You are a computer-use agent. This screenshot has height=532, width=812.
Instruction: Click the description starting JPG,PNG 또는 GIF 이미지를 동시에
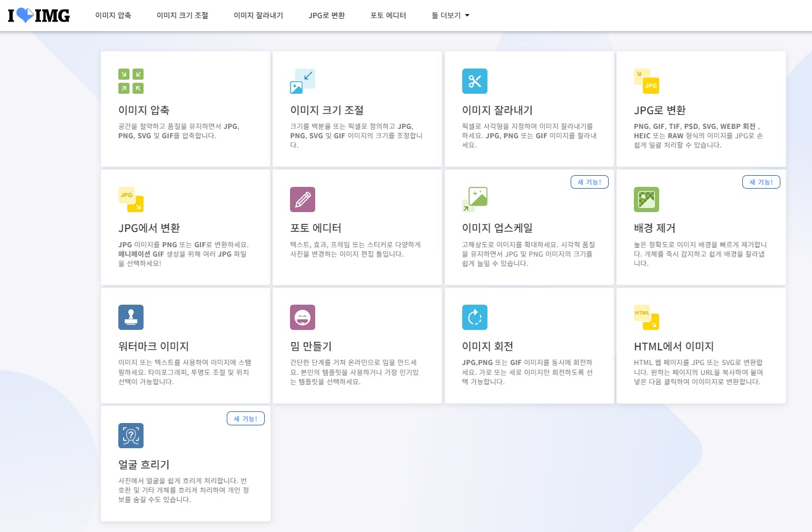pos(527,372)
